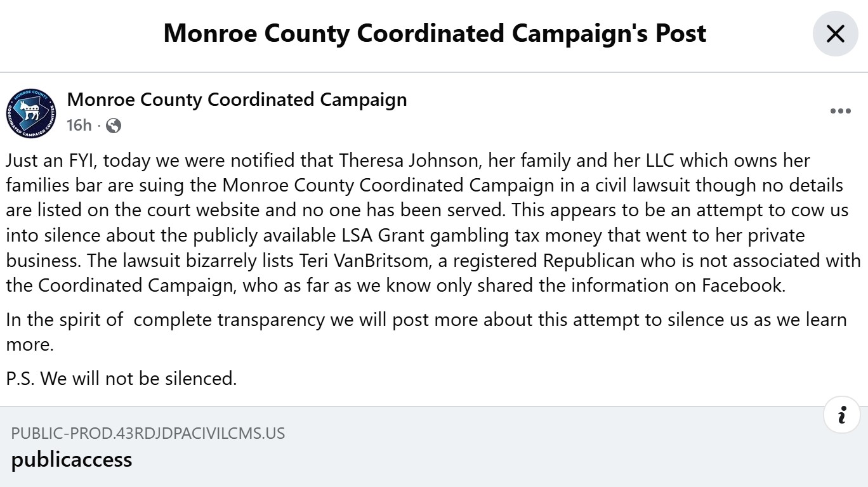Click the PUBLIC-PROD.43RDJDPACIVILCMS.US domain text

coord(148,434)
